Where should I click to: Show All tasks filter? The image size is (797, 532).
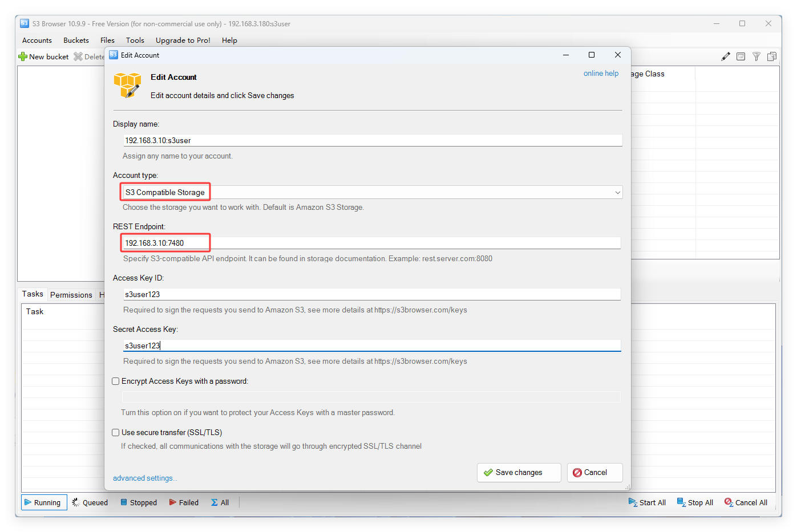click(220, 502)
